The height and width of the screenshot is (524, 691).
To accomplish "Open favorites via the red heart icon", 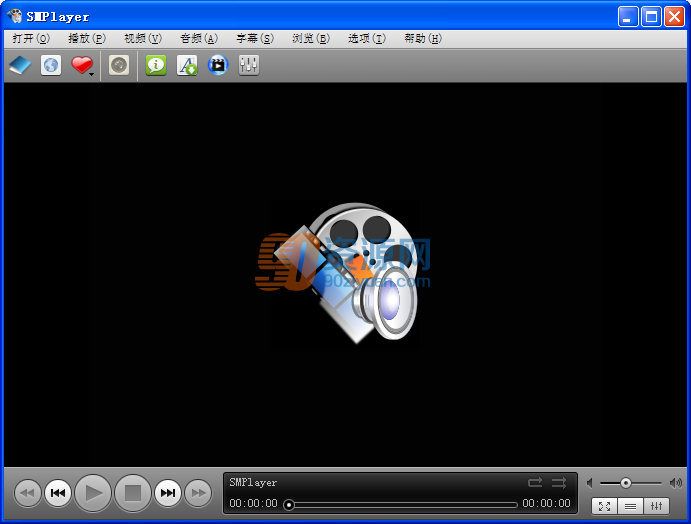I will 82,65.
